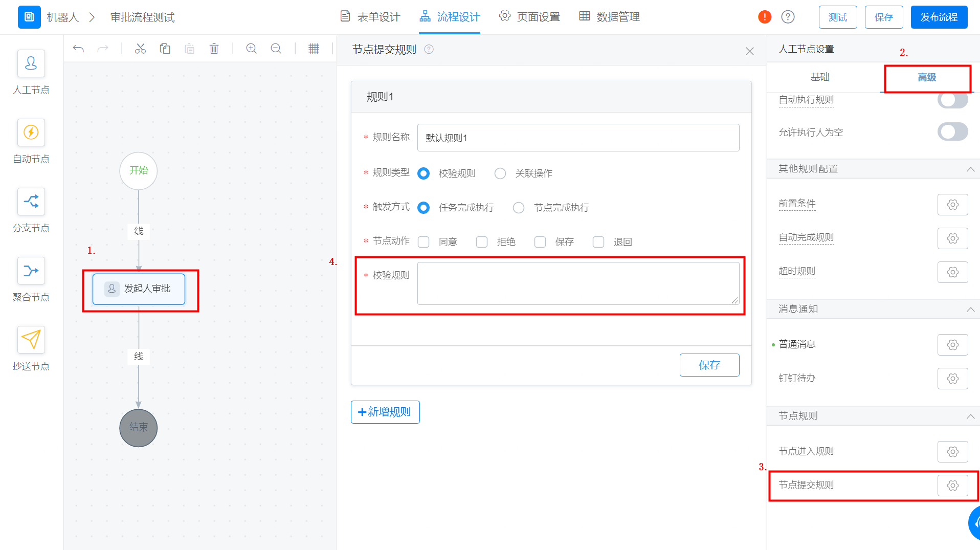Screen dimensions: 980x550
Task: Paste the copied node
Action: (x=190, y=49)
